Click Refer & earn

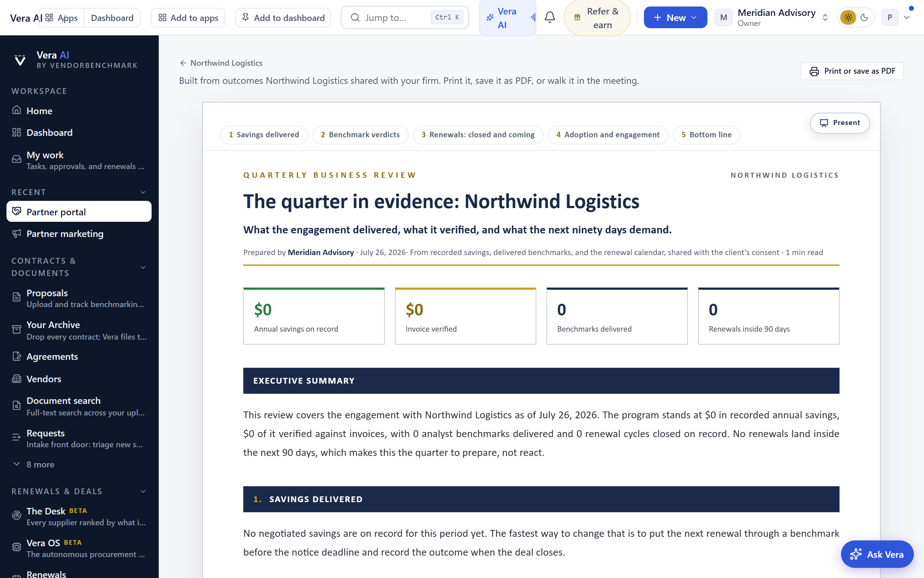pos(597,18)
